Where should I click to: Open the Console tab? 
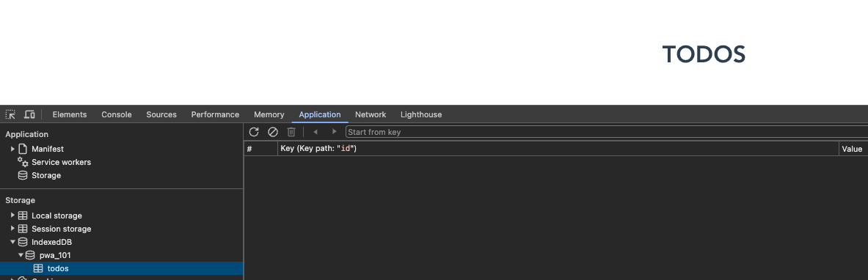pos(116,114)
